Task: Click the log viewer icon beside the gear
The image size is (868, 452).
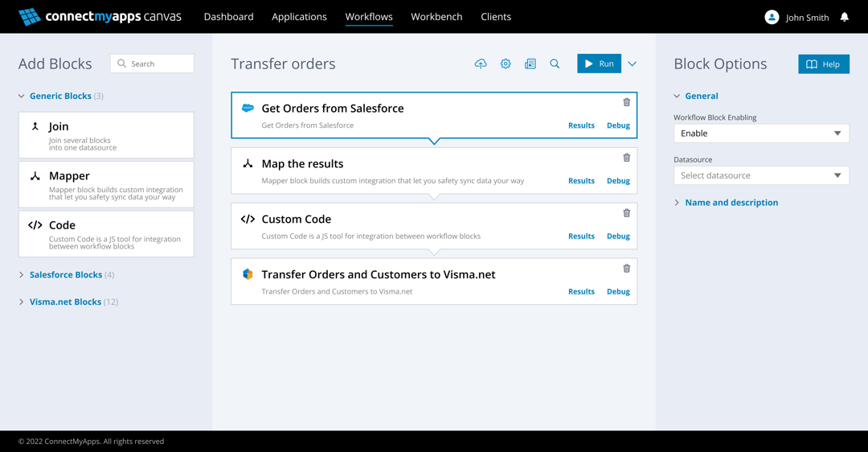Action: click(530, 64)
